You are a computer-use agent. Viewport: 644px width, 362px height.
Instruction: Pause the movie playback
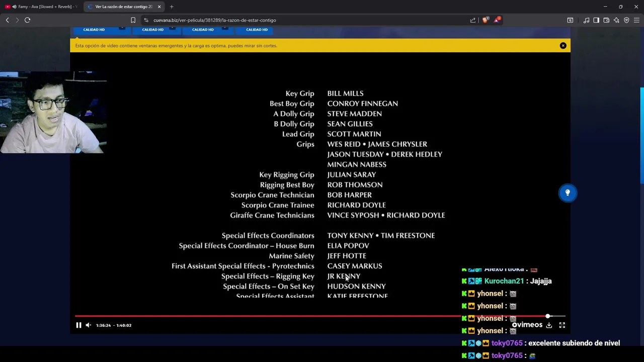click(x=78, y=325)
